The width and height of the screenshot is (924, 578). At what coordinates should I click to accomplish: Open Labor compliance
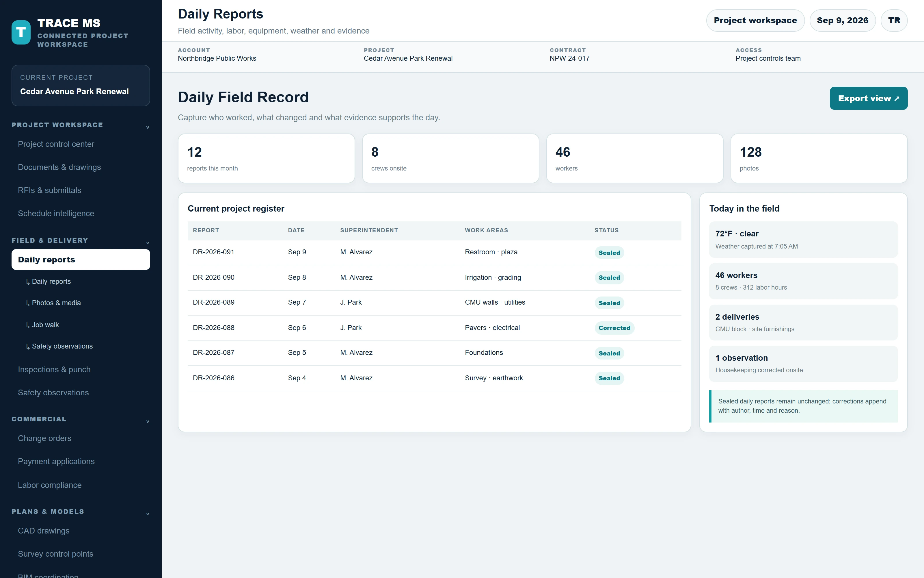click(81, 485)
